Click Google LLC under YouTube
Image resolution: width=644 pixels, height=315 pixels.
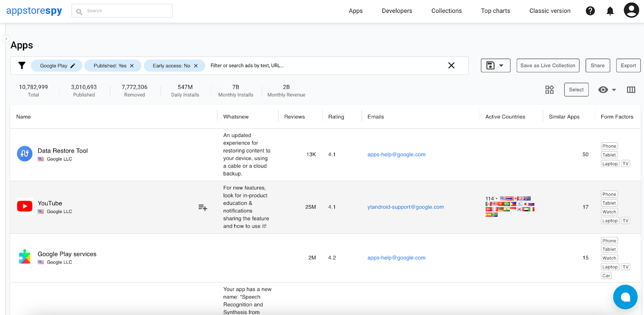60,212
